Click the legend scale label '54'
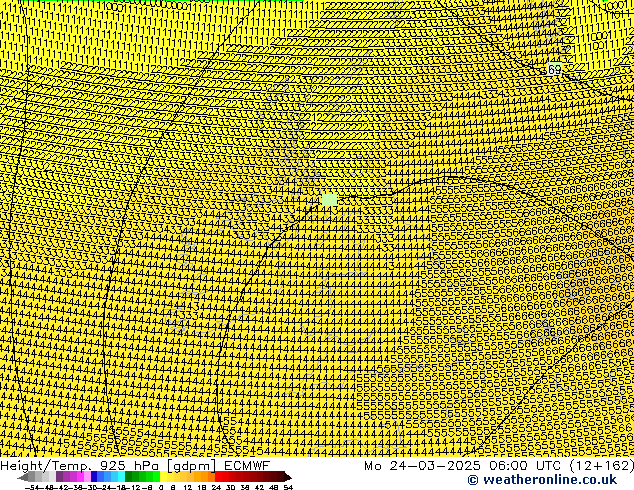 click(x=288, y=488)
